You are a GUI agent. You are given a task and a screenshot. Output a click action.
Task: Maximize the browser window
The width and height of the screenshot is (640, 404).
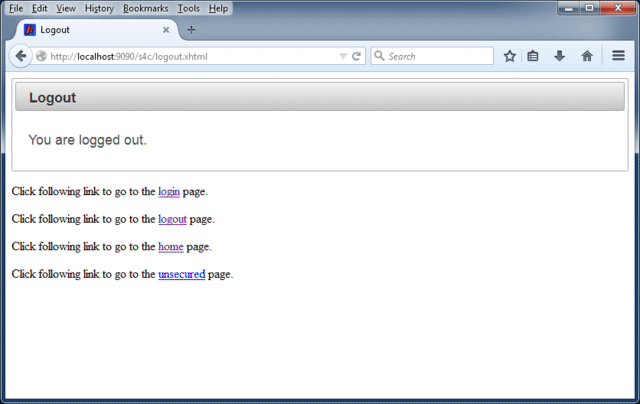tap(589, 8)
